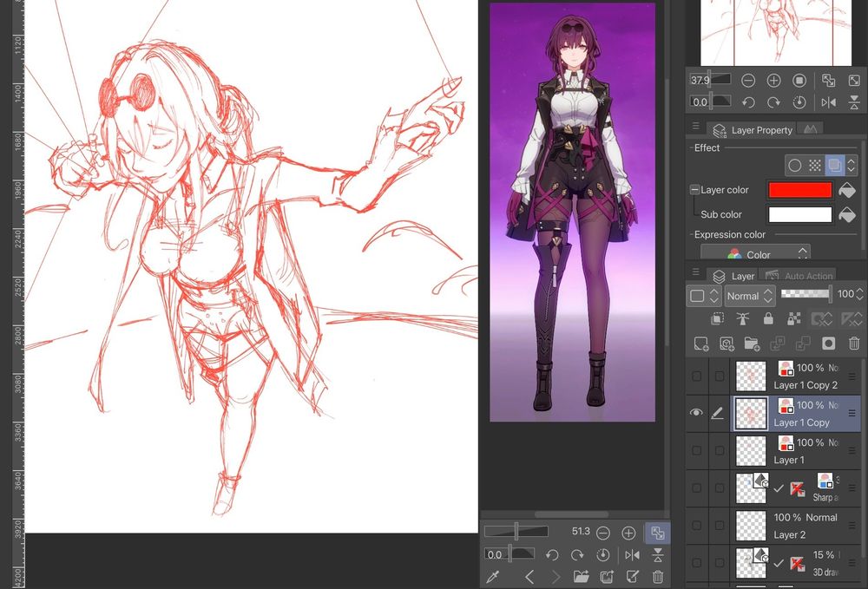Collapse the Layer color section
Screen dimensions: 868x589
coord(694,190)
